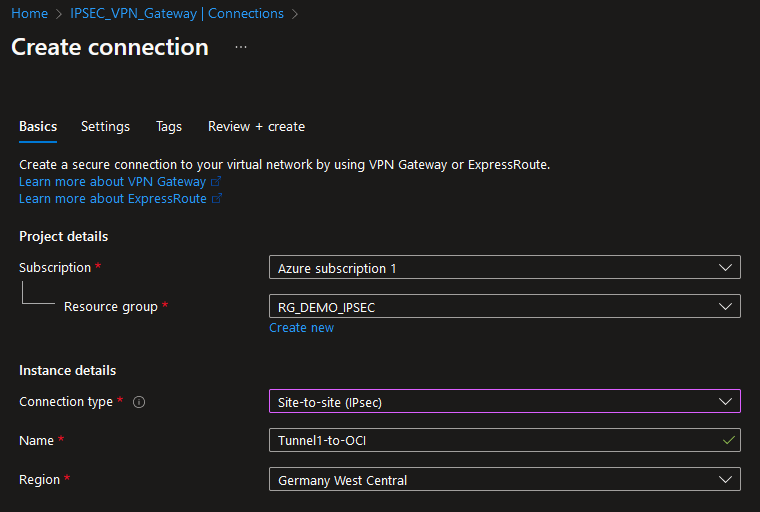This screenshot has width=760, height=512.
Task: Click Create new resource group link
Action: coord(302,328)
